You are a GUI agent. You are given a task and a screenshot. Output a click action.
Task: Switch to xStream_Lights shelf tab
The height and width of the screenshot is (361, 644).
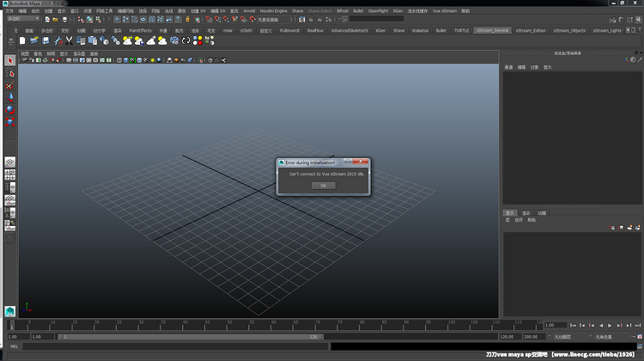click(607, 30)
